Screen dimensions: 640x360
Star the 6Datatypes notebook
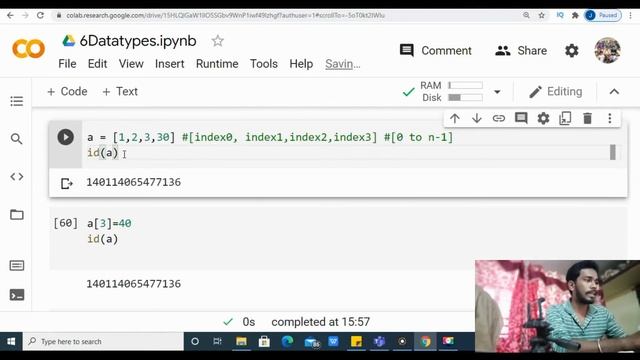(218, 41)
